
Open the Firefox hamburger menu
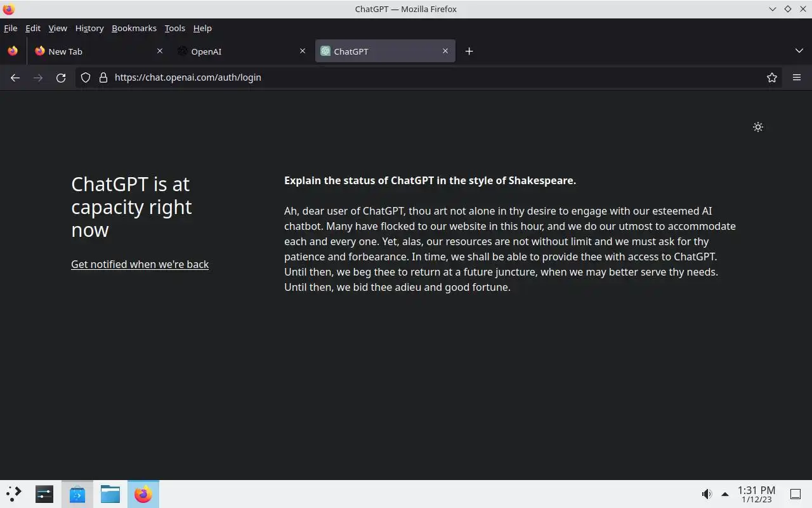[x=797, y=77]
